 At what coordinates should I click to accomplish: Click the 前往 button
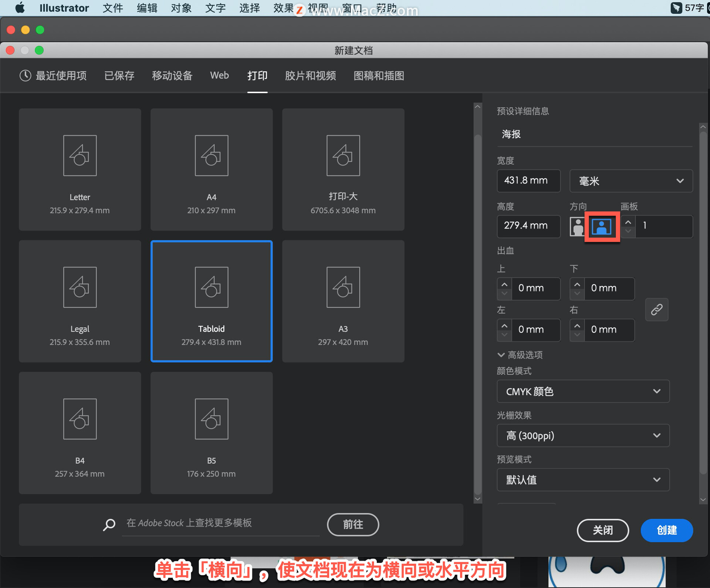pyautogui.click(x=353, y=524)
